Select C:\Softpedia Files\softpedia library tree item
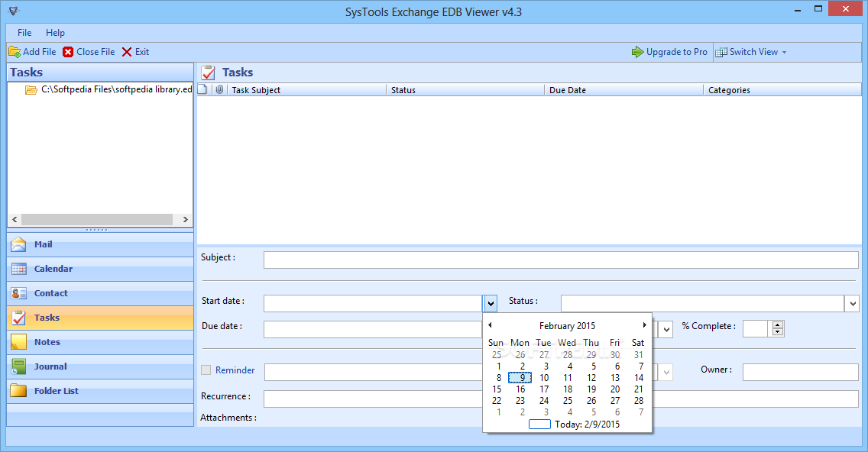Viewport: 868px width, 452px height. click(x=117, y=89)
